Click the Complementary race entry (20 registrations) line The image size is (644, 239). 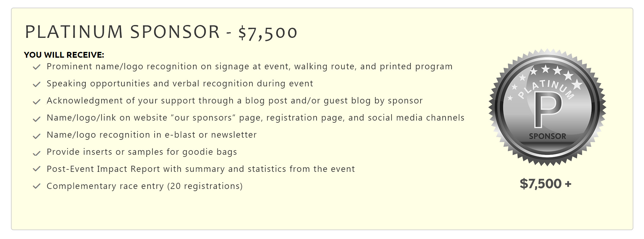point(145,186)
